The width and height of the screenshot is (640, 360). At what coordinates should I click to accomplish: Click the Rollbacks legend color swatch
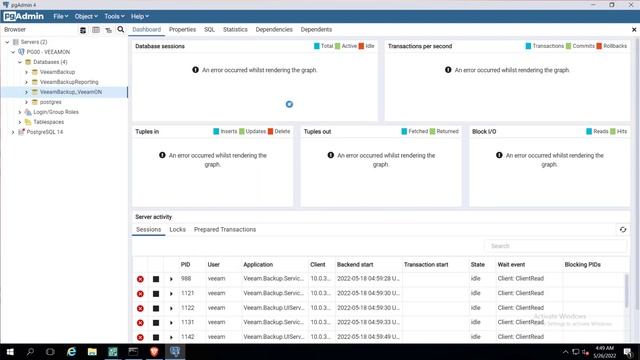[x=599, y=46]
